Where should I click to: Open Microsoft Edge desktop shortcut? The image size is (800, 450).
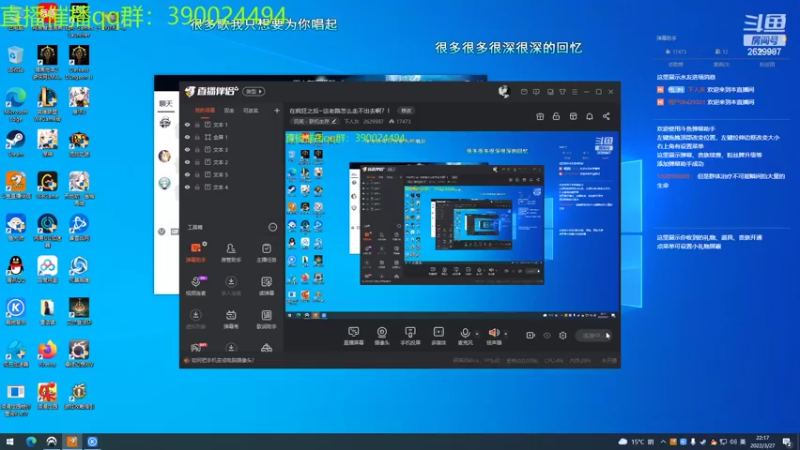pyautogui.click(x=16, y=105)
